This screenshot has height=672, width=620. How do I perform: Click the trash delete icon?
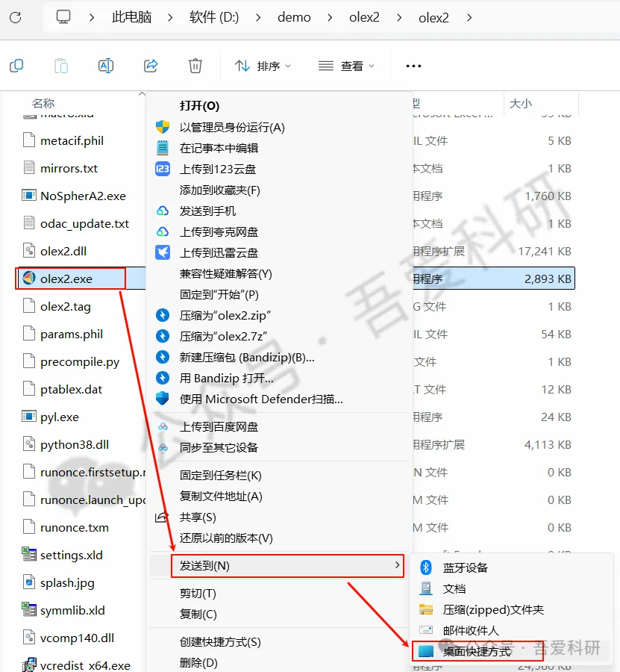tap(195, 66)
